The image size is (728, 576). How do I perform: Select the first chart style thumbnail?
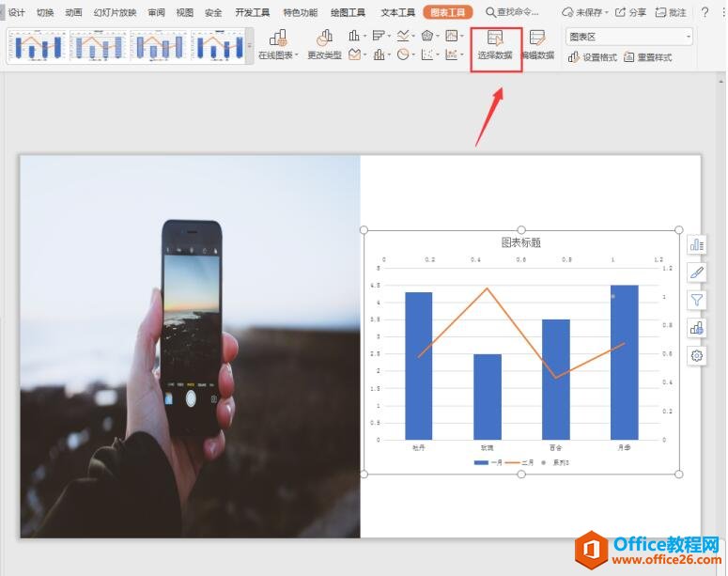tap(38, 45)
